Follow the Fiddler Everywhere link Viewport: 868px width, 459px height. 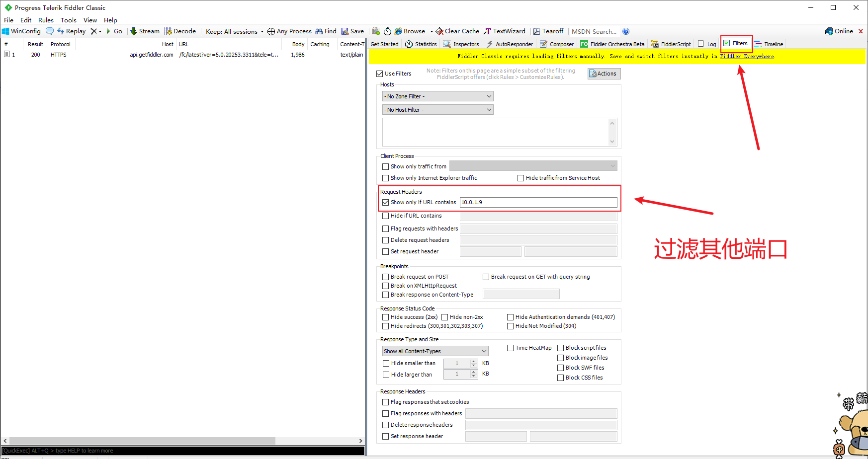click(x=747, y=57)
